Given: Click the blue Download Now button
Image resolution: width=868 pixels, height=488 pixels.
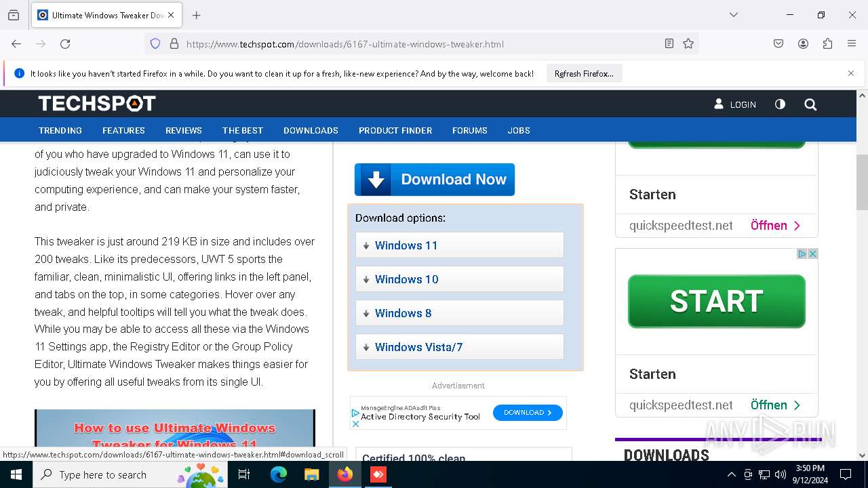Looking at the screenshot, I should click(x=435, y=180).
